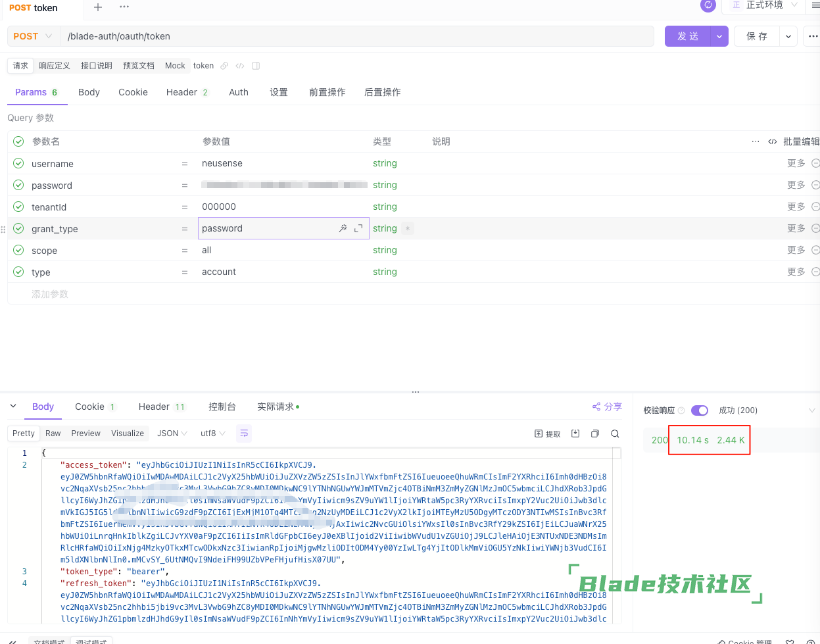Uncheck the password parameter
Viewport: 820px width, 644px height.
[18, 185]
